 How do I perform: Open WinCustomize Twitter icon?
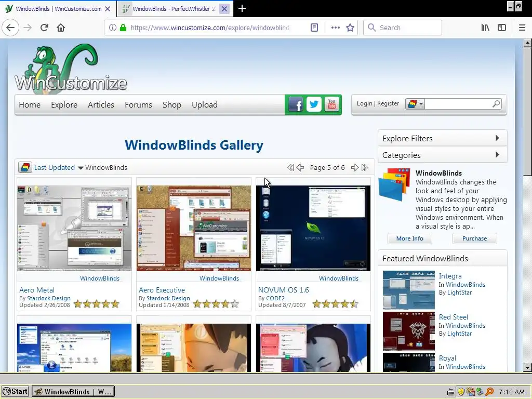pos(314,104)
